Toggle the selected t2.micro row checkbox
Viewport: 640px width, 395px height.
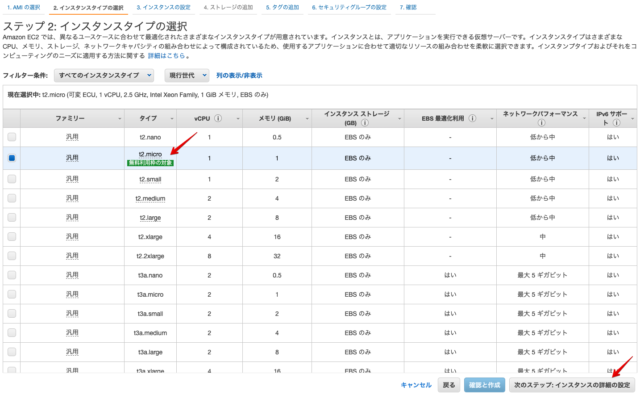click(12, 158)
